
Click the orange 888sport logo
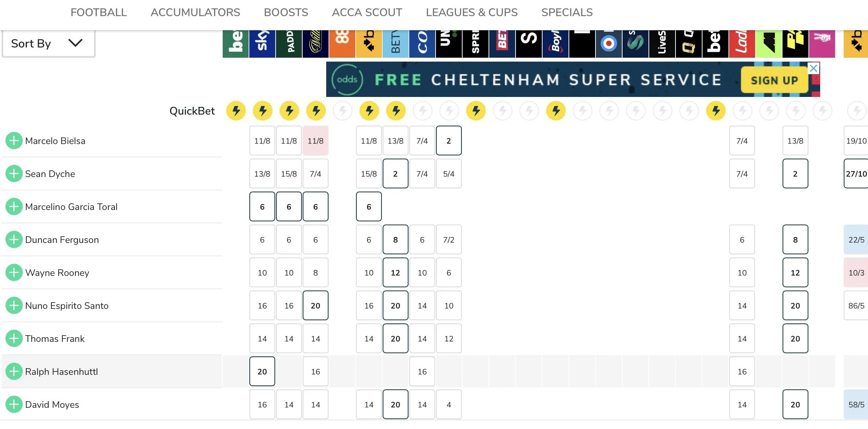(342, 44)
